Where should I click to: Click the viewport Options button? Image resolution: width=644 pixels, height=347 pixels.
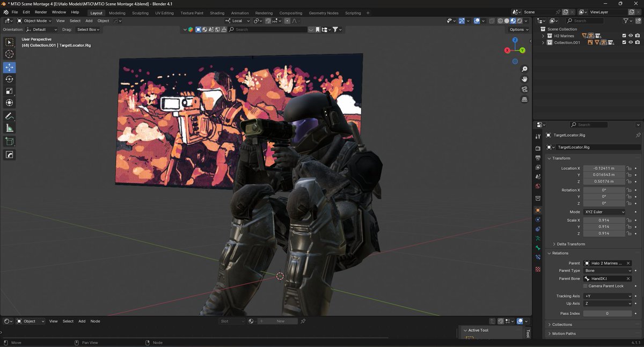coord(518,29)
